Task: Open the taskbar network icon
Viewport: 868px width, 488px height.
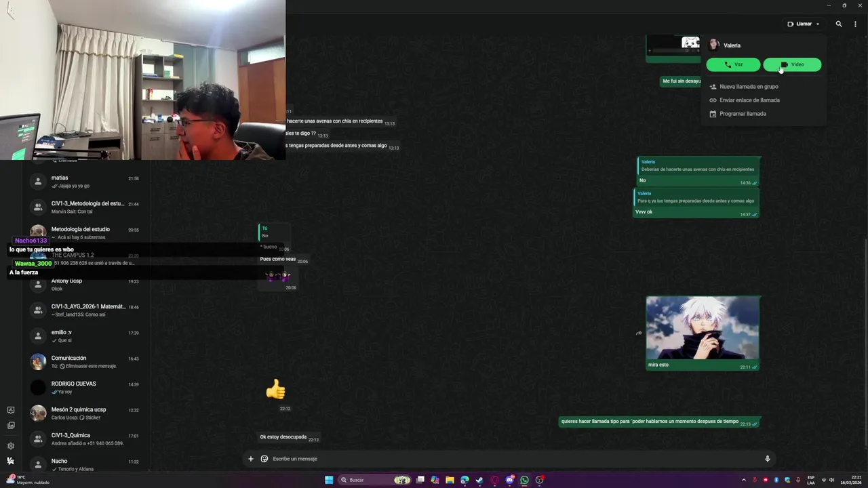Action: tap(824, 480)
